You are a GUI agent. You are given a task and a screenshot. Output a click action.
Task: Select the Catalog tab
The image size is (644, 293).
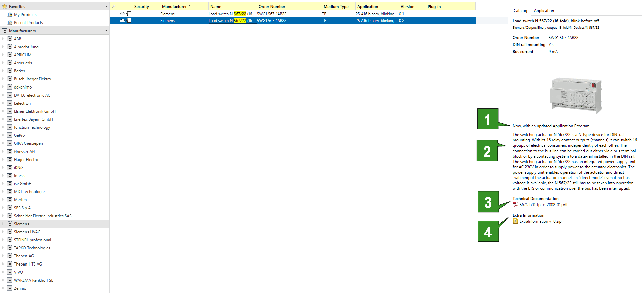coord(520,11)
